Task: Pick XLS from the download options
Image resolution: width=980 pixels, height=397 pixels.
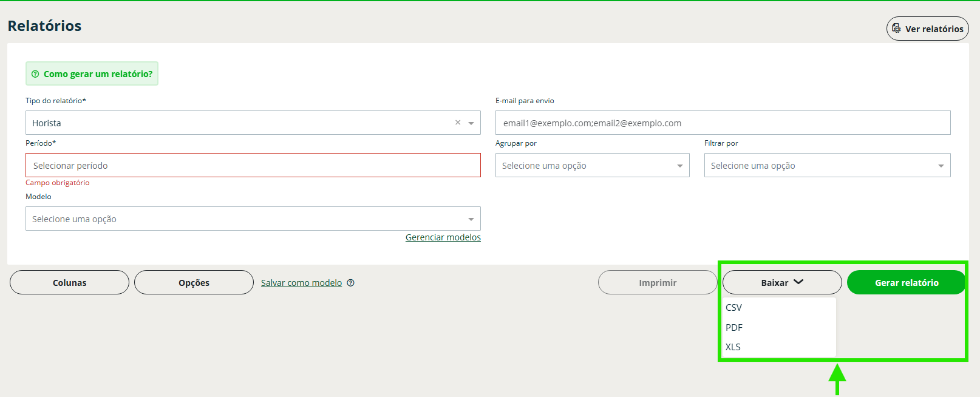Action: pos(733,347)
